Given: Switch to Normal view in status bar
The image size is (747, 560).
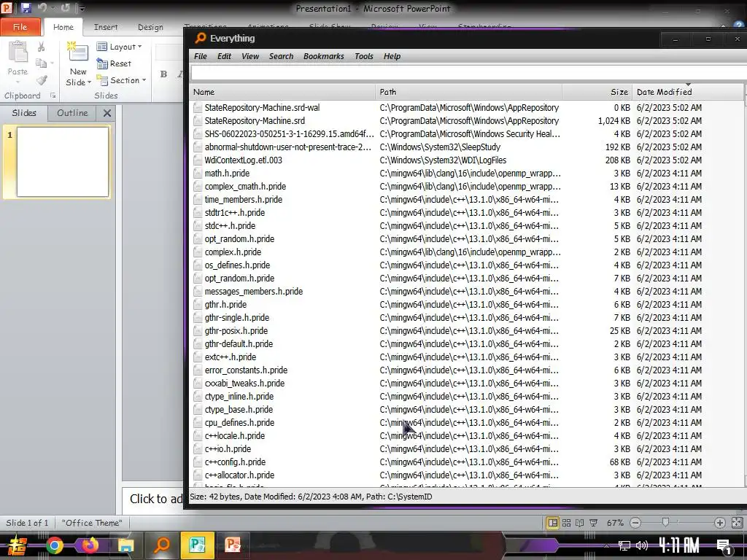Looking at the screenshot, I should pos(553,523).
